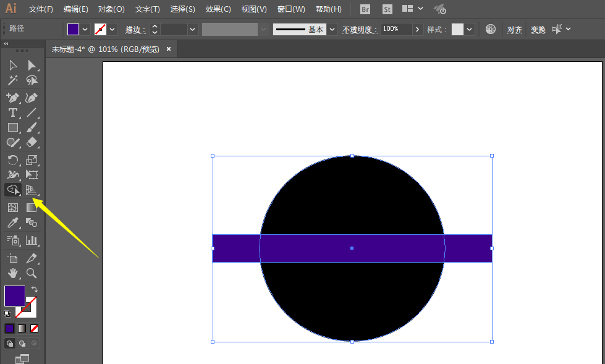Enable Draw Normal mode
The width and height of the screenshot is (605, 364).
[x=10, y=343]
